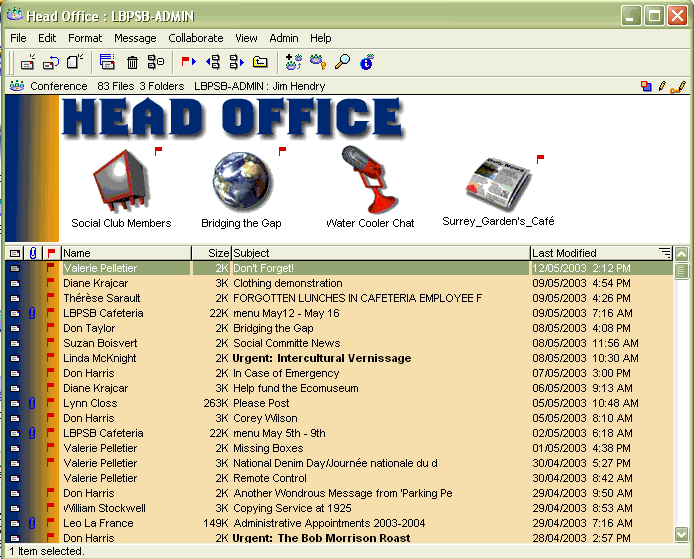Click the red flag toolbar icon
The image size is (694, 559).
188,62
